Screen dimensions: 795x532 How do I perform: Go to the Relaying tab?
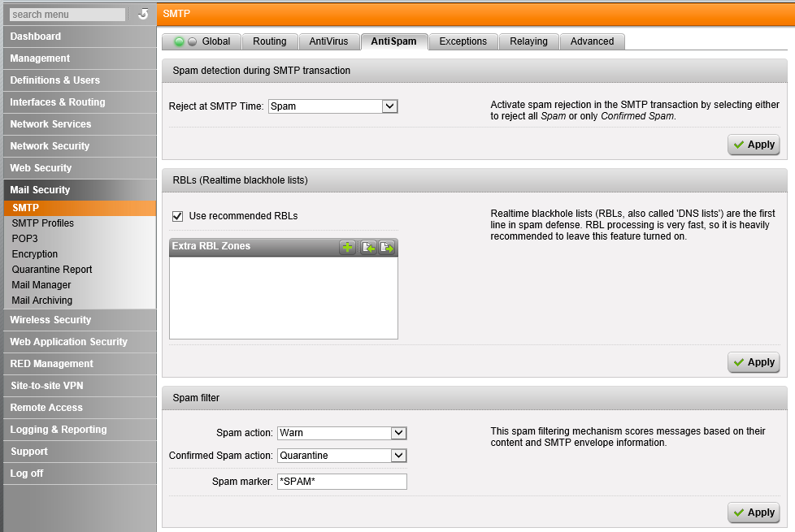tap(529, 41)
